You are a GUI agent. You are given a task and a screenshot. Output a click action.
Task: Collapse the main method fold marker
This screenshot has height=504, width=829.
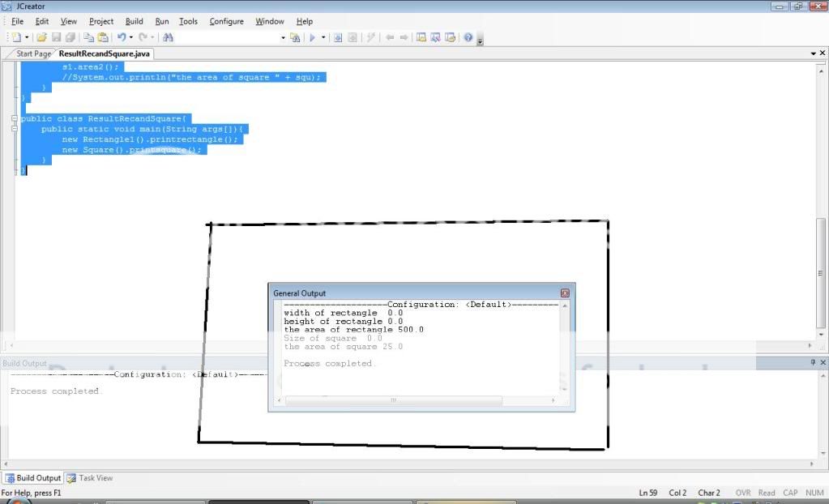point(15,129)
